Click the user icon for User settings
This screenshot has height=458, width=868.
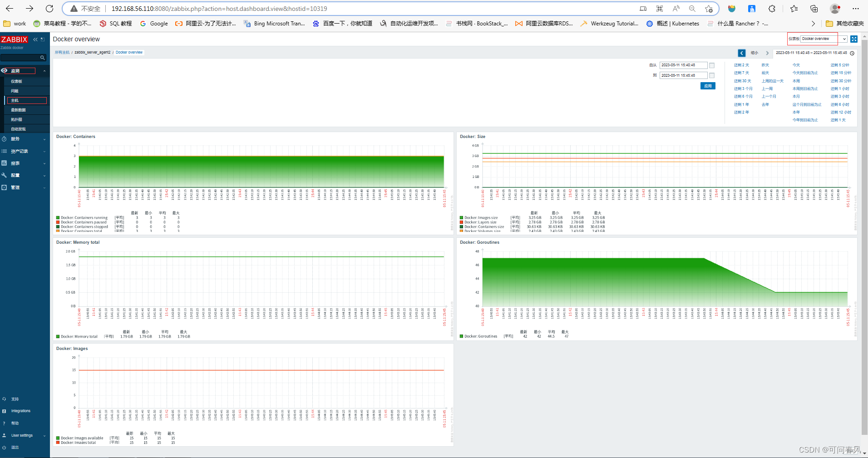click(x=4, y=435)
